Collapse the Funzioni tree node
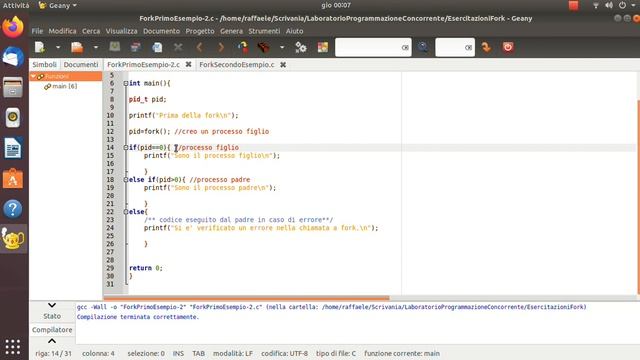This screenshot has height=360, width=640. [x=33, y=76]
